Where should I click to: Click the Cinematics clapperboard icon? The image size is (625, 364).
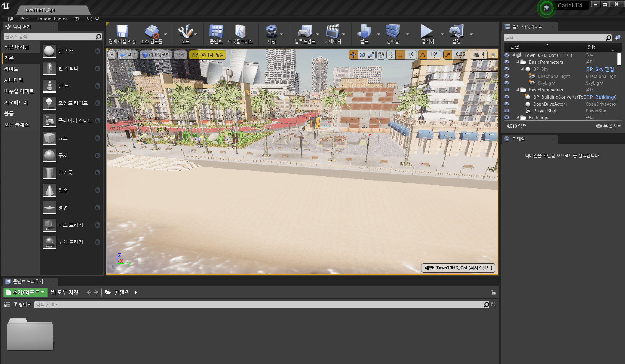coord(333,31)
